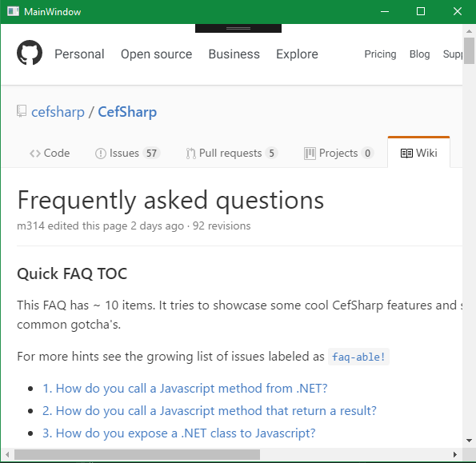
Task: Maximize the MainWindow window
Action: coord(421,11)
